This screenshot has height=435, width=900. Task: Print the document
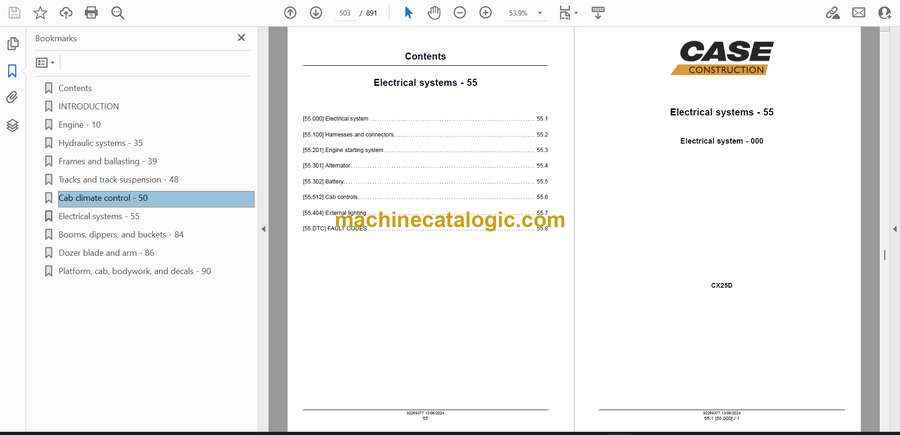91,13
